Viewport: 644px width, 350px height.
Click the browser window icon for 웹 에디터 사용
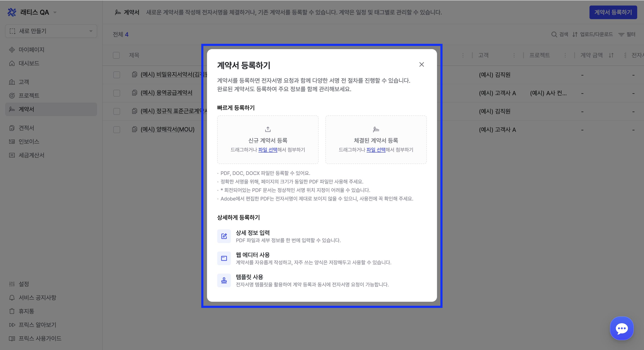(x=224, y=258)
